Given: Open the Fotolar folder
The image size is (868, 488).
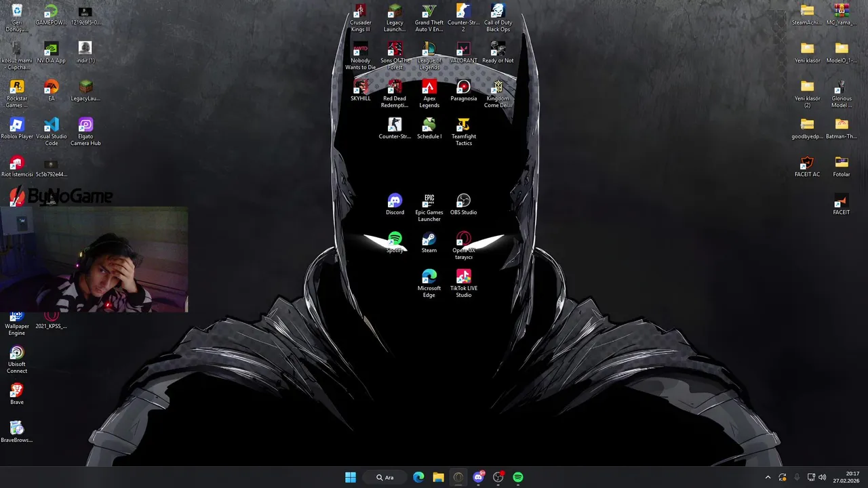Looking at the screenshot, I should click(842, 166).
